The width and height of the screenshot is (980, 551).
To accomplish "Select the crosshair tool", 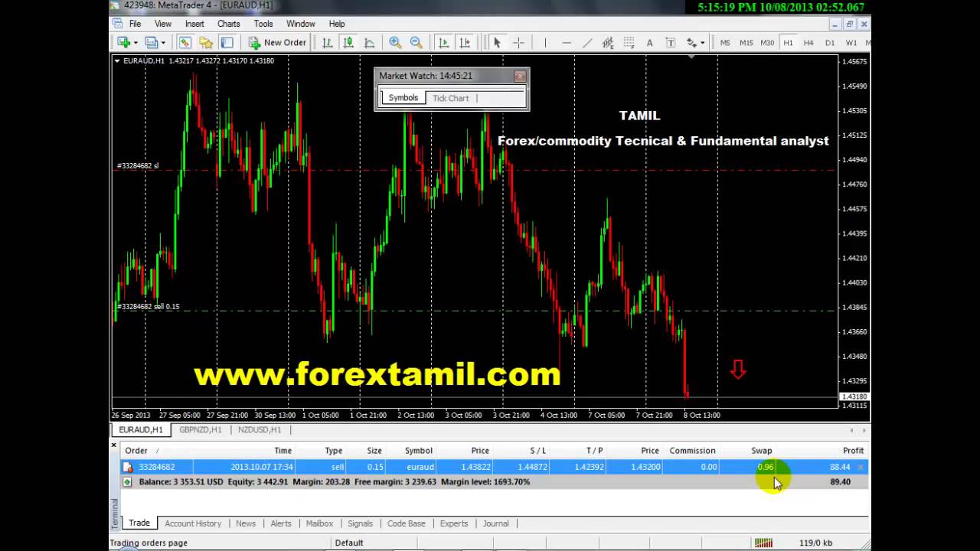I will 518,43.
